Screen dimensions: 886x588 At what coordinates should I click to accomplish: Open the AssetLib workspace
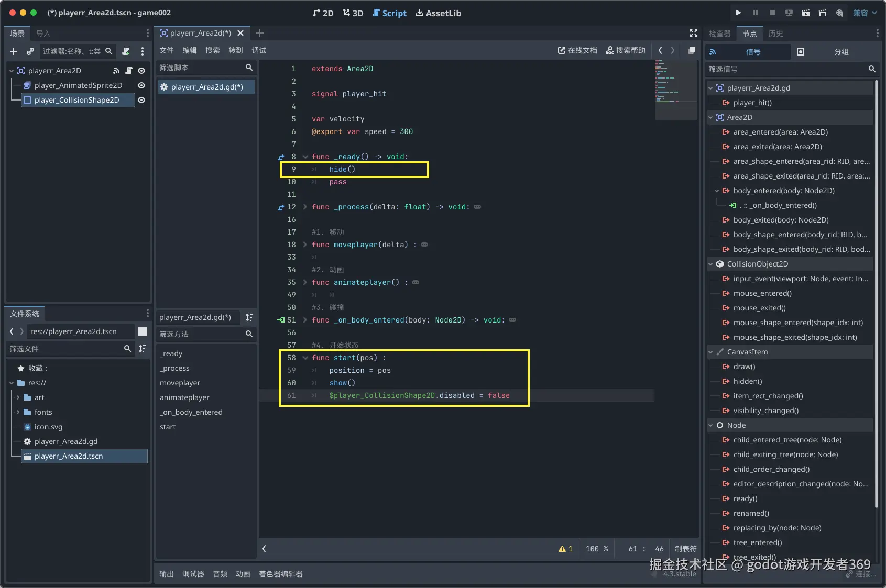tap(438, 13)
